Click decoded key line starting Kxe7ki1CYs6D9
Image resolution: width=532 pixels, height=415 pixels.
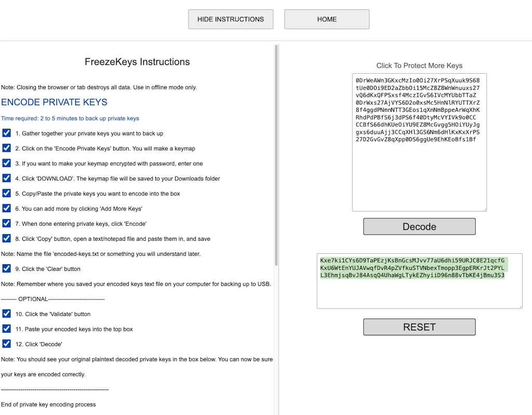coord(412,261)
